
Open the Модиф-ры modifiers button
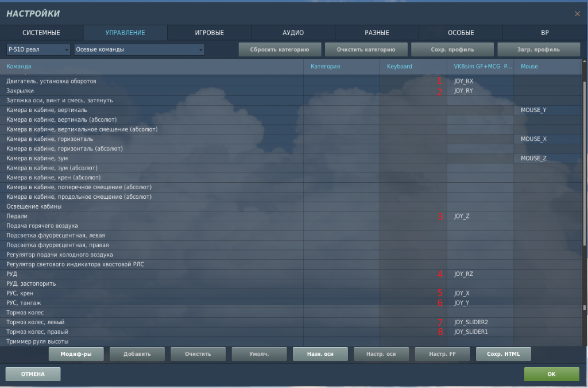[76, 354]
